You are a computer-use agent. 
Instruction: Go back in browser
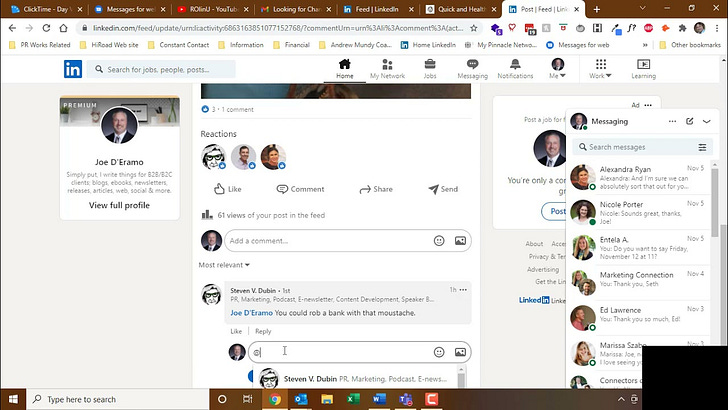(13, 28)
